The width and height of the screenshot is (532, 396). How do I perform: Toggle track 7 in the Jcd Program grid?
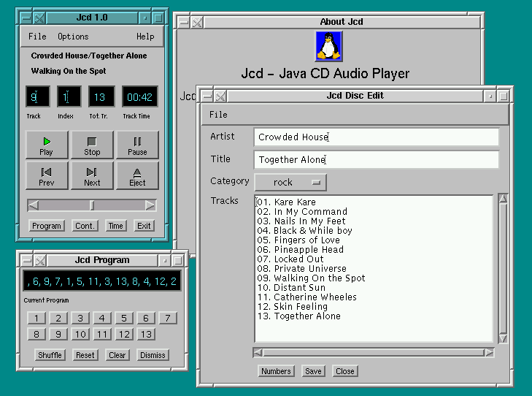tap(168, 318)
